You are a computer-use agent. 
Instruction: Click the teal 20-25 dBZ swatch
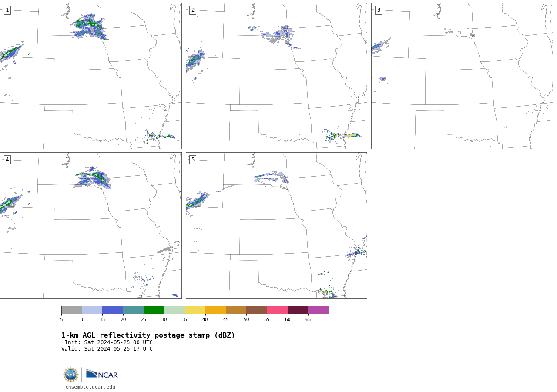tap(133, 310)
